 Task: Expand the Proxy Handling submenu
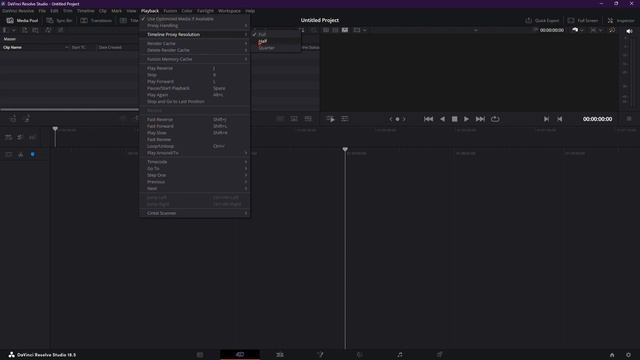point(195,25)
